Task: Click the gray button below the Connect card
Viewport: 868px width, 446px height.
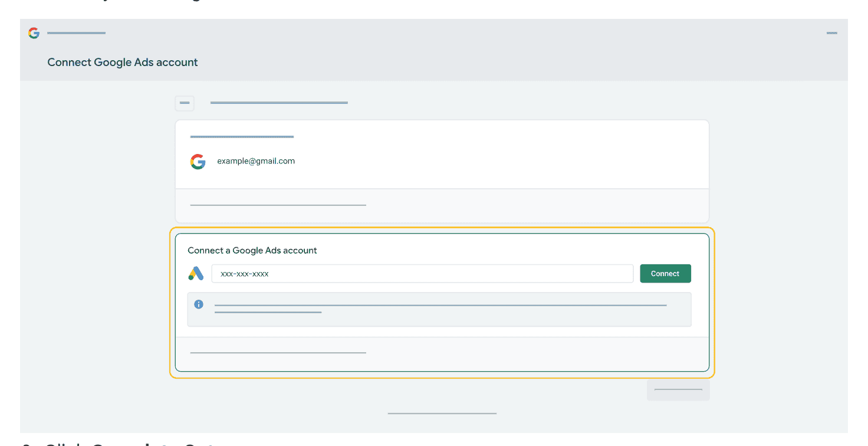Action: click(x=678, y=389)
